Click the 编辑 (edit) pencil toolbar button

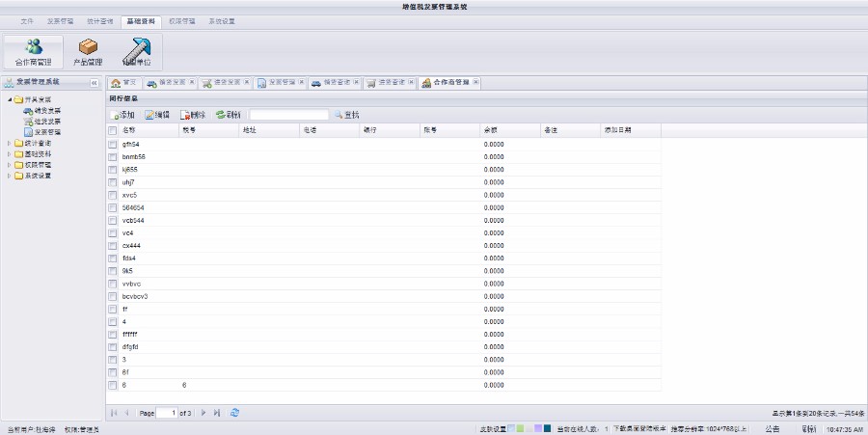click(157, 115)
